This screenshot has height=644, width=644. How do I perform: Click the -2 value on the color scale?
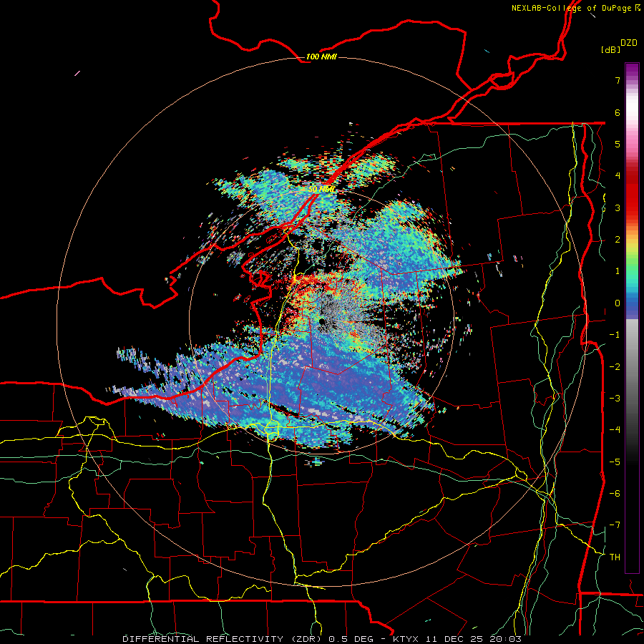pyautogui.click(x=615, y=366)
